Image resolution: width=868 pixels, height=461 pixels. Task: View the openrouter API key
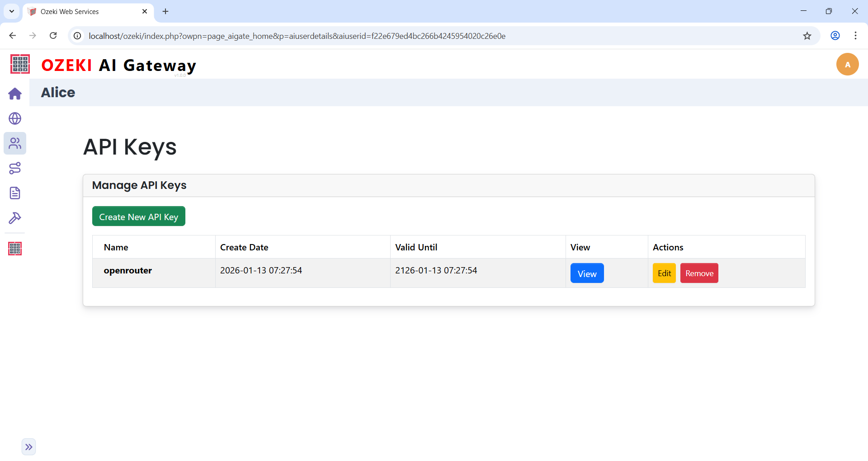pyautogui.click(x=587, y=273)
